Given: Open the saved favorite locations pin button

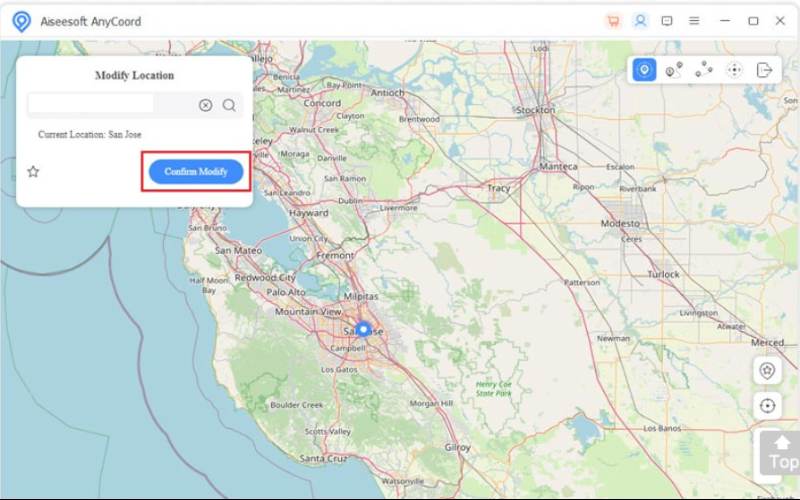Looking at the screenshot, I should click(767, 370).
